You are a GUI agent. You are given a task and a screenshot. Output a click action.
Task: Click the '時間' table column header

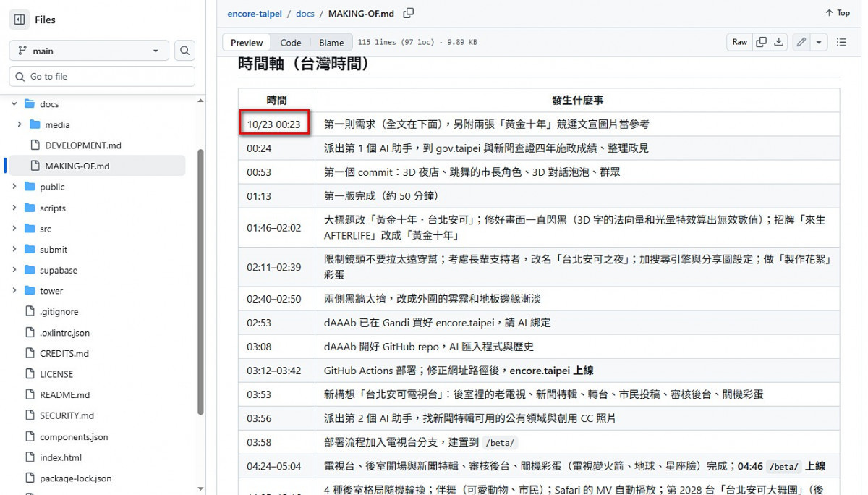click(276, 100)
